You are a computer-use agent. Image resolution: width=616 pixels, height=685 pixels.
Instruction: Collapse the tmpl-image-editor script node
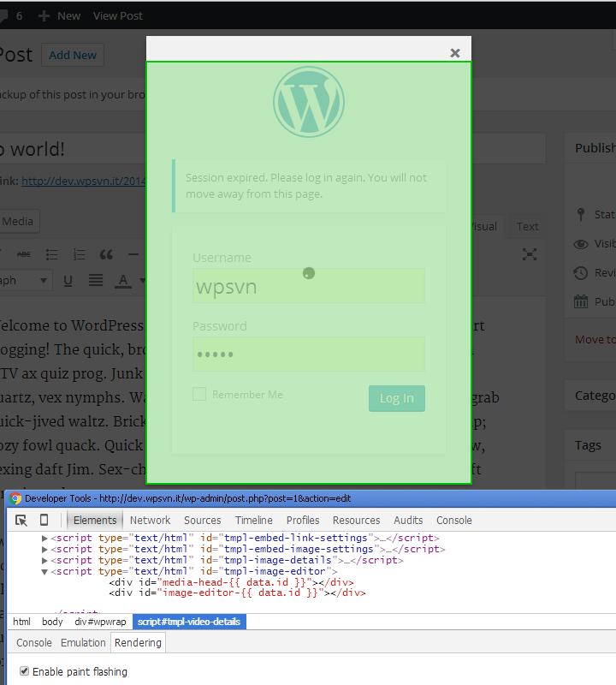(x=44, y=571)
